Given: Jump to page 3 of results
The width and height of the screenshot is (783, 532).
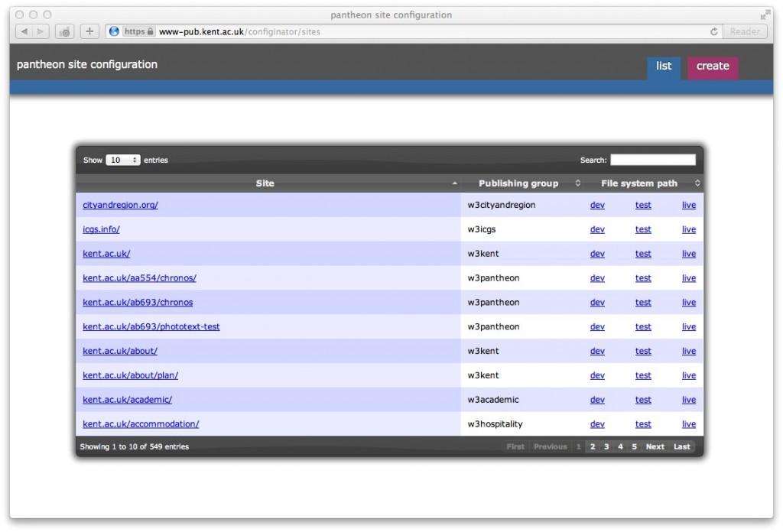Looking at the screenshot, I should pos(606,446).
